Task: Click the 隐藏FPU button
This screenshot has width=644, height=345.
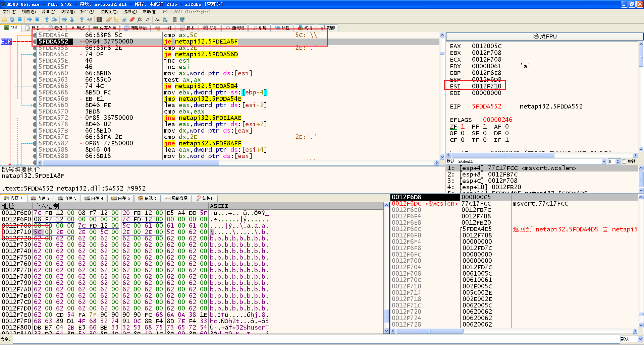Action: pos(545,37)
